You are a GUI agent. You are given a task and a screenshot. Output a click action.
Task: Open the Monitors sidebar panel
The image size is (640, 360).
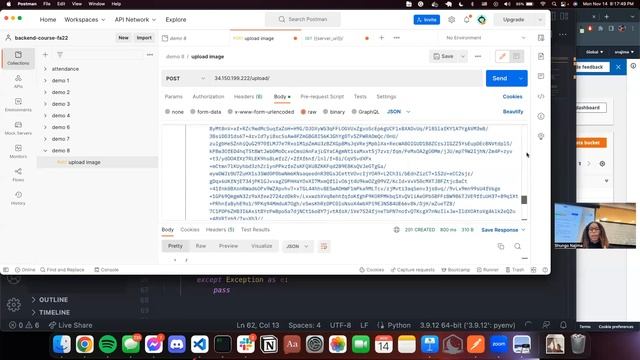tap(18, 151)
